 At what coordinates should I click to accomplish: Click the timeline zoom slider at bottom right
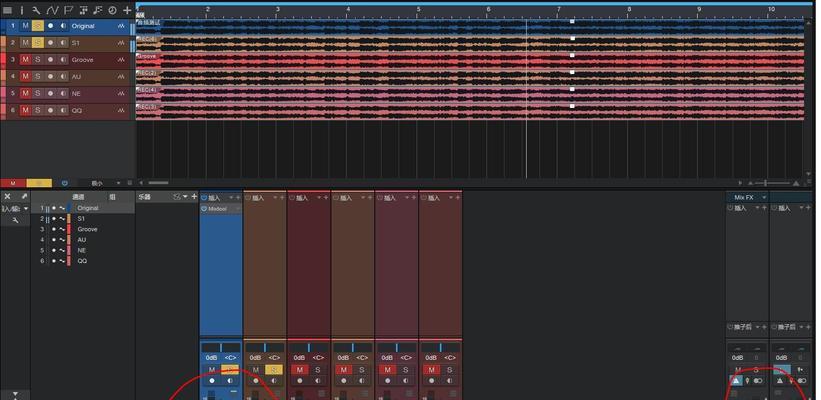tap(772, 183)
